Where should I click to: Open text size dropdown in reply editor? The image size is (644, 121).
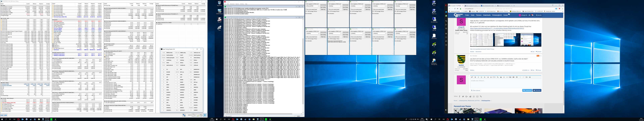point(495,77)
